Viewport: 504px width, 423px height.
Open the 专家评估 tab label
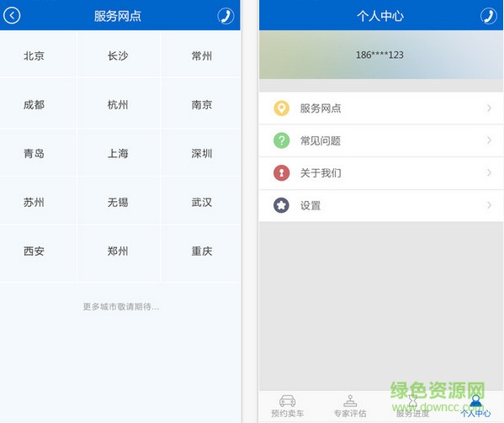(x=350, y=414)
